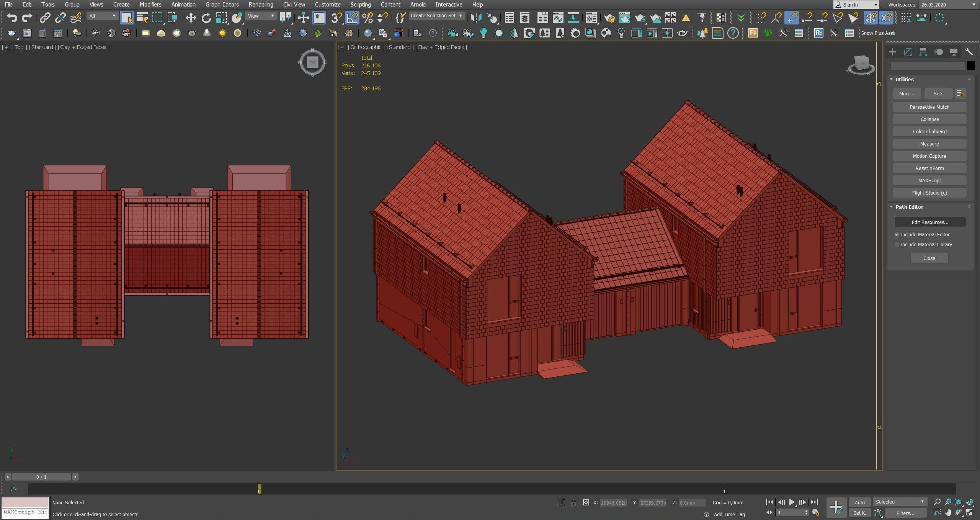Open the View reference coordinate dropdown
This screenshot has height=520, width=980.
click(x=261, y=16)
